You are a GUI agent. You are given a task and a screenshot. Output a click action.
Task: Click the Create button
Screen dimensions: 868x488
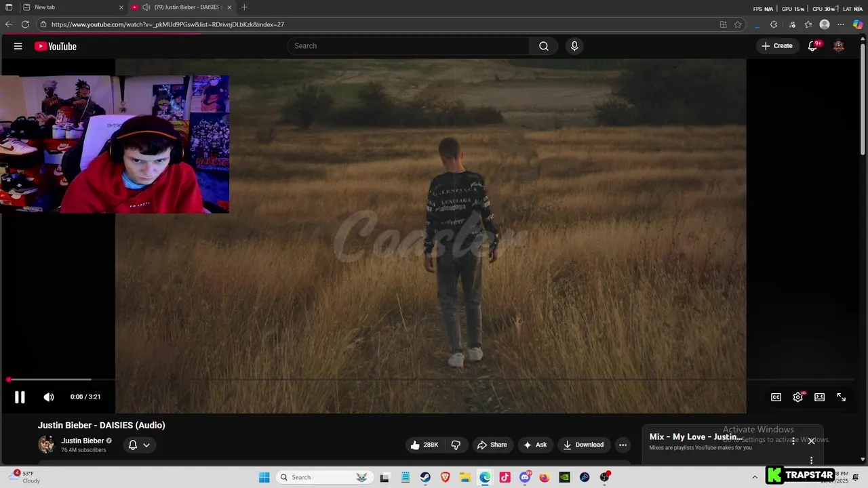click(777, 46)
